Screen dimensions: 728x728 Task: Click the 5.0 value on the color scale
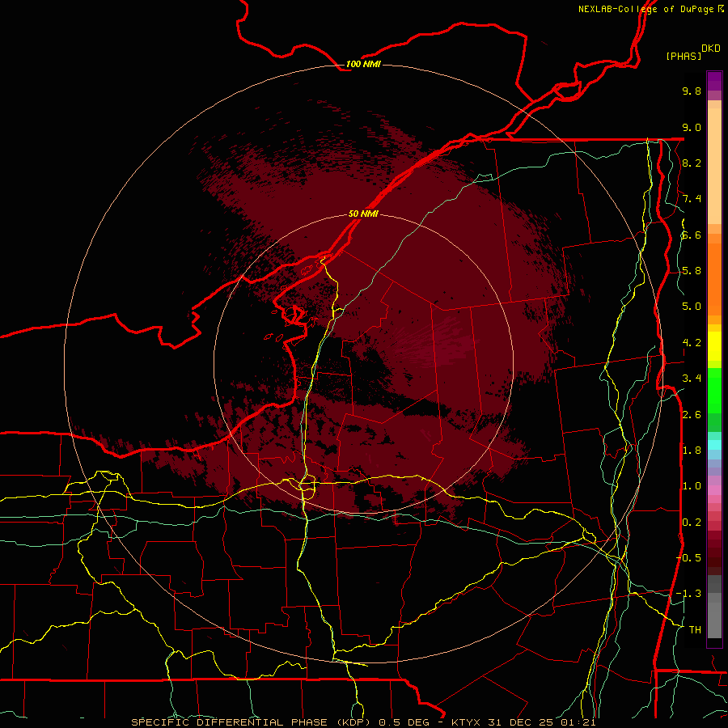click(692, 307)
